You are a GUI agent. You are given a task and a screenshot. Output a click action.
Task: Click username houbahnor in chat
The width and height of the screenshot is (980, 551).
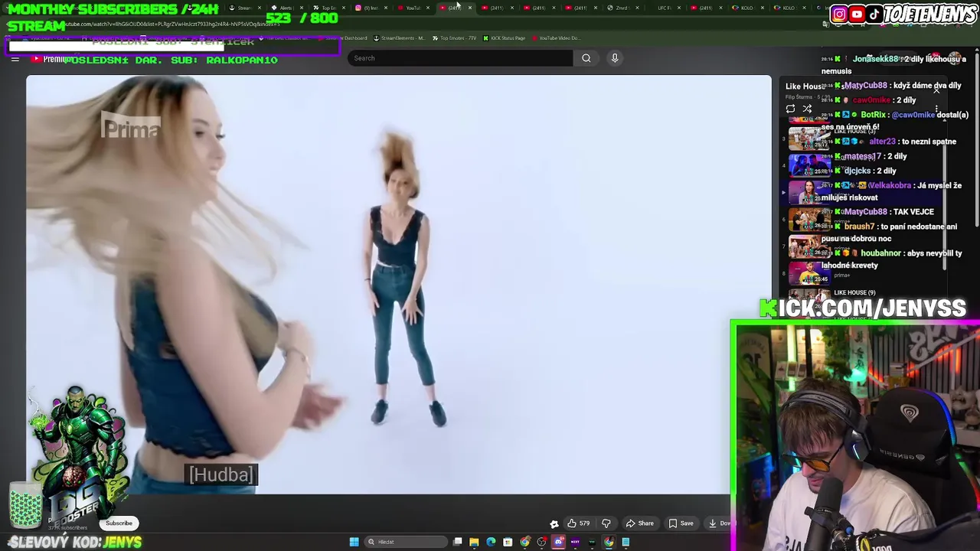click(880, 253)
